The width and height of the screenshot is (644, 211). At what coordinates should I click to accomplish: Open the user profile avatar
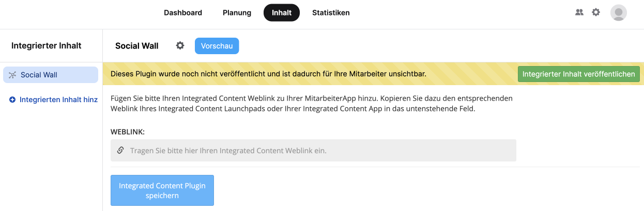(619, 12)
